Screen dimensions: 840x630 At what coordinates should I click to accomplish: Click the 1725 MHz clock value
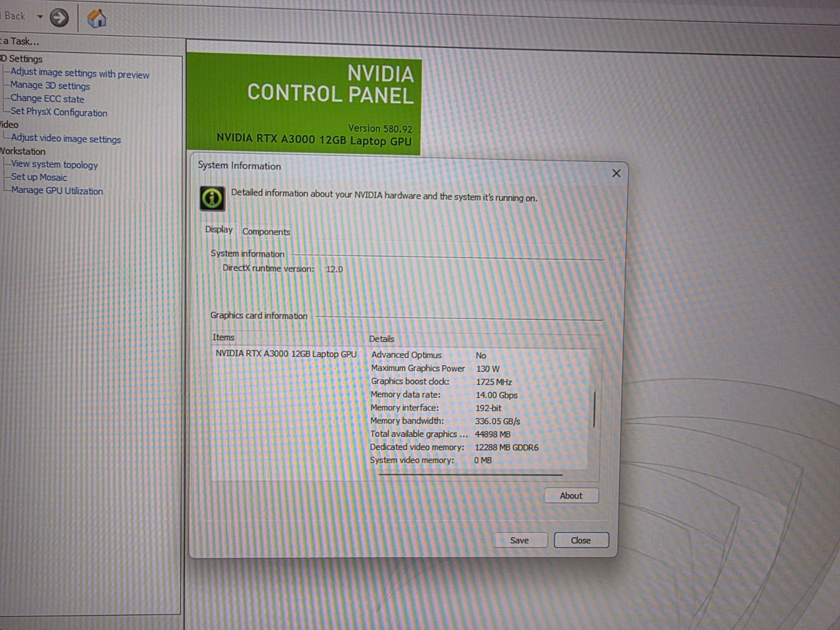(494, 382)
